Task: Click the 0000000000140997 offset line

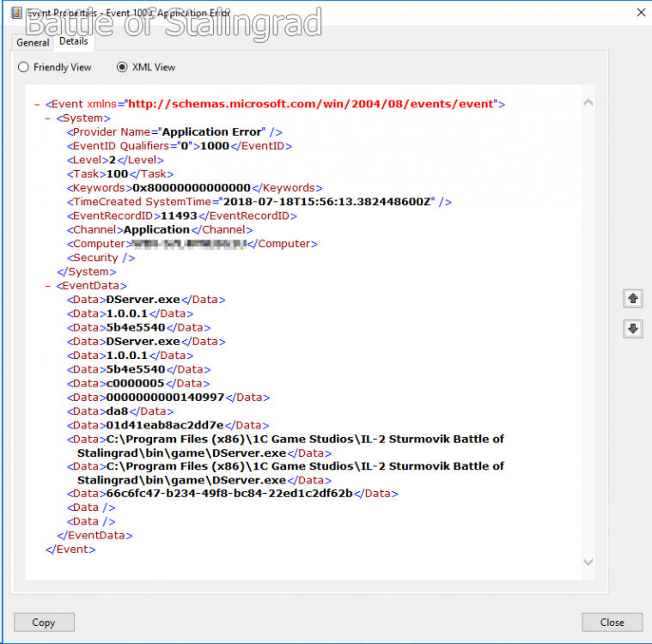Action: (168, 398)
